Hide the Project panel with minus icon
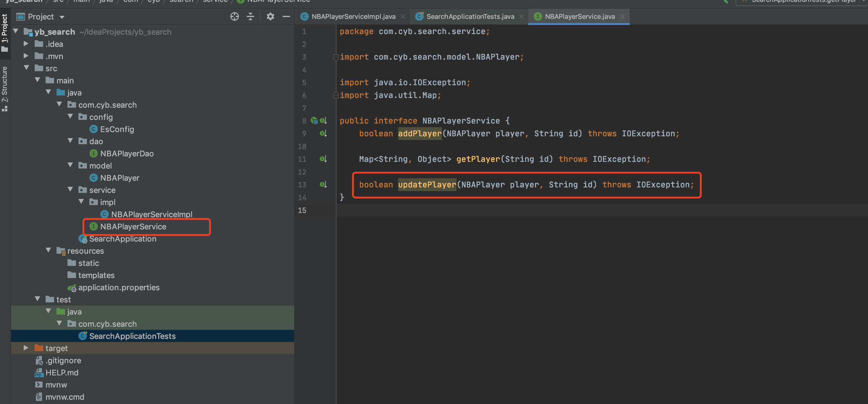Screen dimensions: 868x404 tap(286, 16)
